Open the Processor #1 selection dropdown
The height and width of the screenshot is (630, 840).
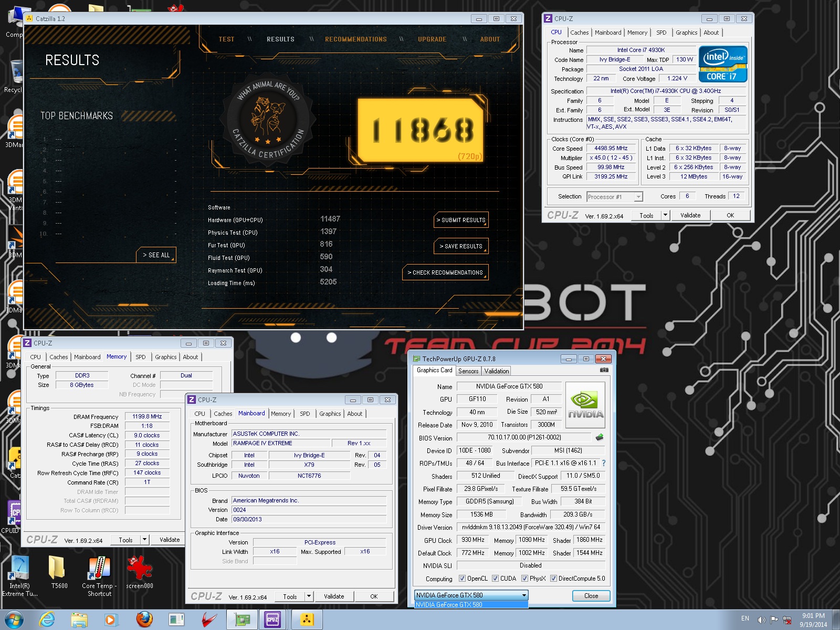[x=615, y=197]
